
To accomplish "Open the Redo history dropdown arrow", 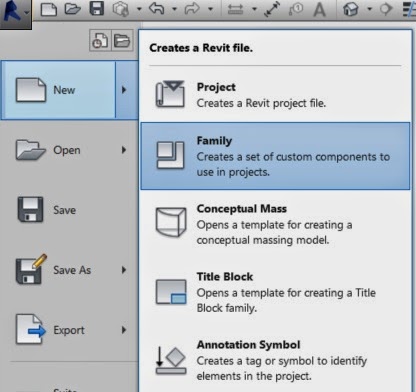I will tap(210, 9).
